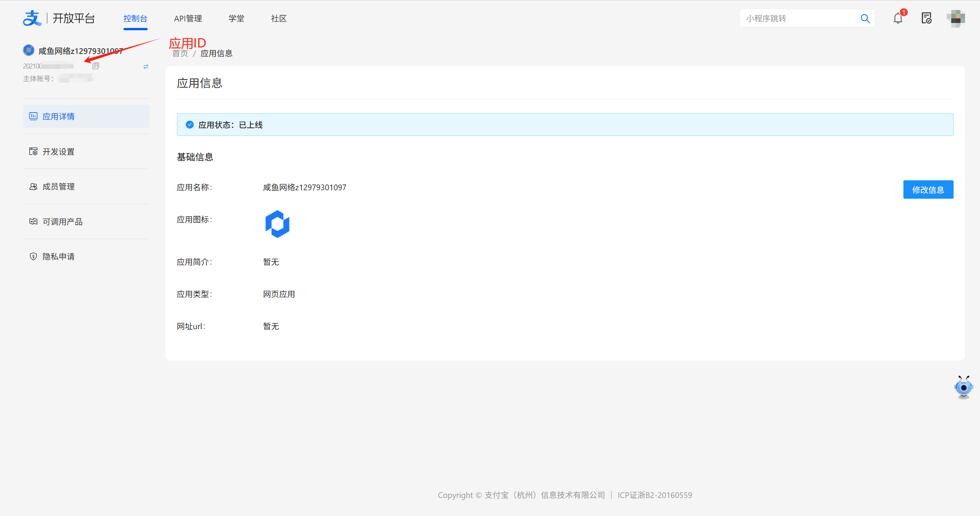Click the 应用详情 sidebar icon
Viewport: 980px width, 516px height.
[33, 116]
